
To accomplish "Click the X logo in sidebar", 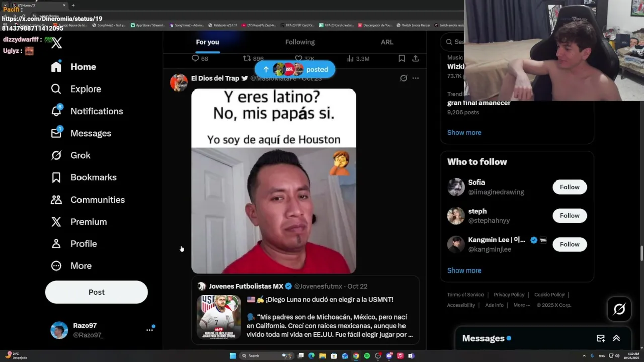I will tap(57, 43).
